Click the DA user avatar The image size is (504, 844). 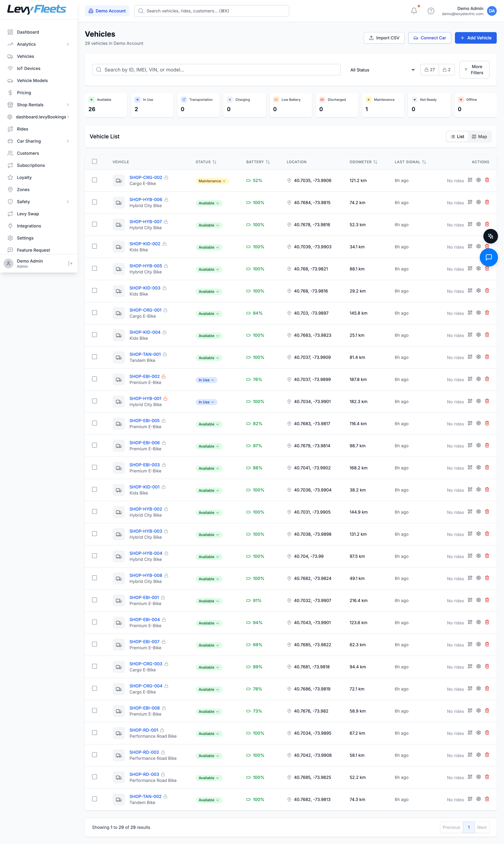point(491,11)
